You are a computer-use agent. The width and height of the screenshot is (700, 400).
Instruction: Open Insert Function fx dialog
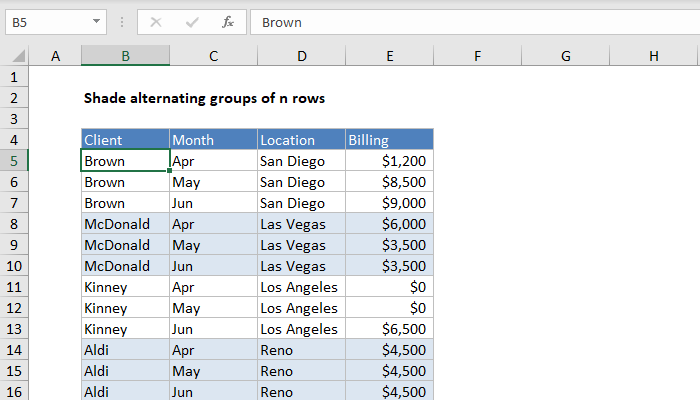228,22
